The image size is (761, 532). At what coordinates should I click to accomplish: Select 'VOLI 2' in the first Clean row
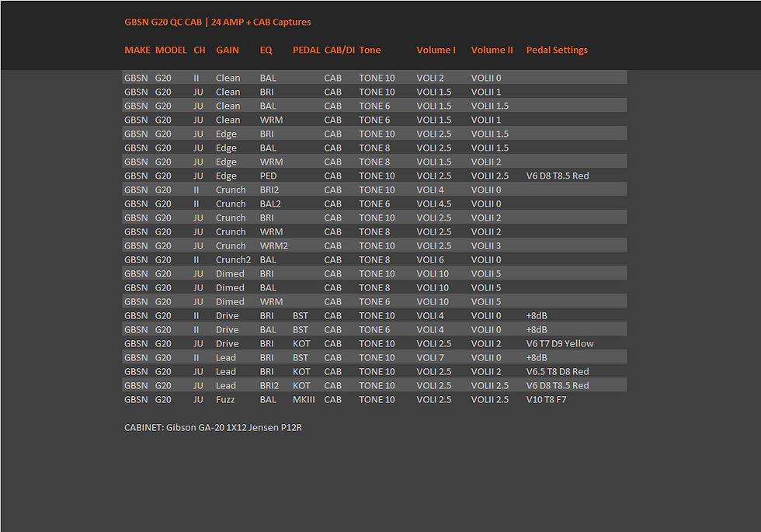(430, 78)
